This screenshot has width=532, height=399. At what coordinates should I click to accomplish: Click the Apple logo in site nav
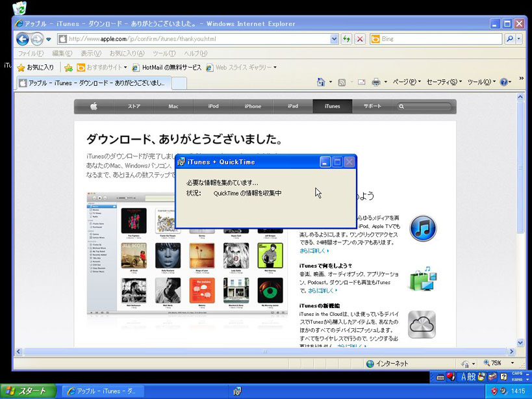(x=94, y=106)
